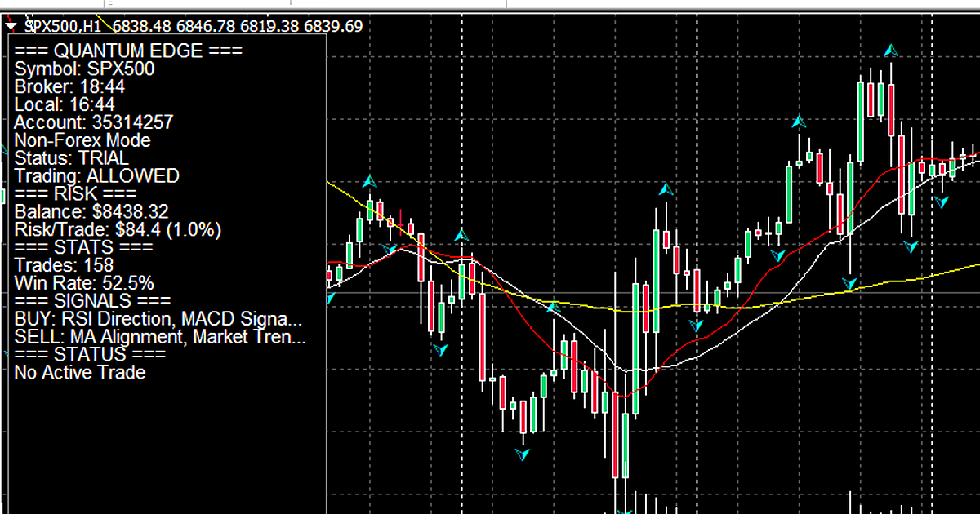Select the Trading: ALLOWED status line
Screen dimensions: 980x514
pyautogui.click(x=96, y=176)
